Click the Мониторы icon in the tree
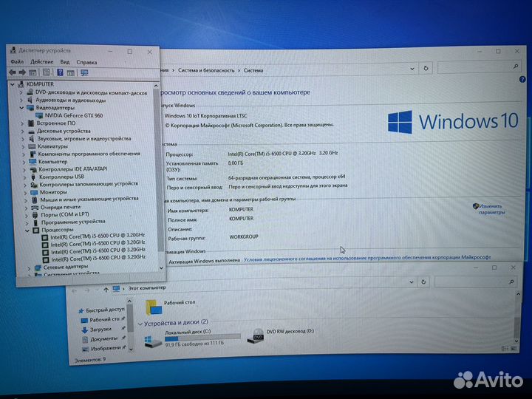Screen dimensions: 532x399 coord(34,192)
